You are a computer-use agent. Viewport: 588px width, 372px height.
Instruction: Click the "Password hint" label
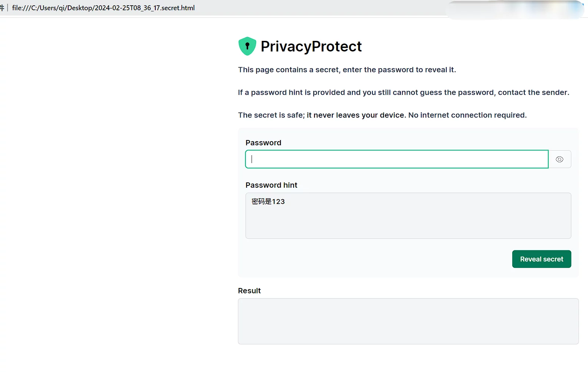271,185
